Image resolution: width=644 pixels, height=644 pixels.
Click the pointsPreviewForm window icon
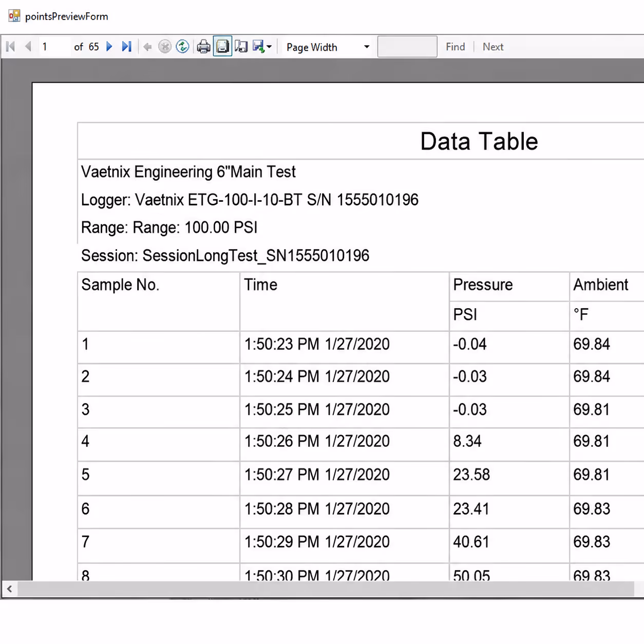click(14, 16)
